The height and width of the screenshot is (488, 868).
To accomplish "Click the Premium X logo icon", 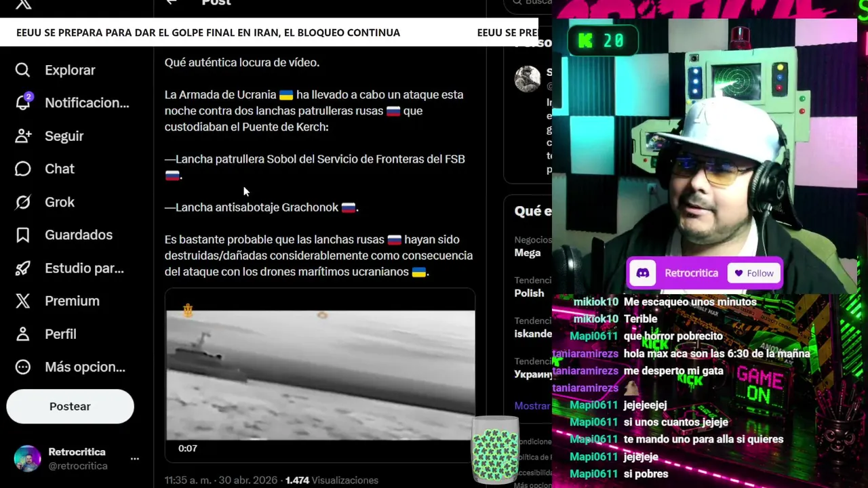I will coord(22,301).
